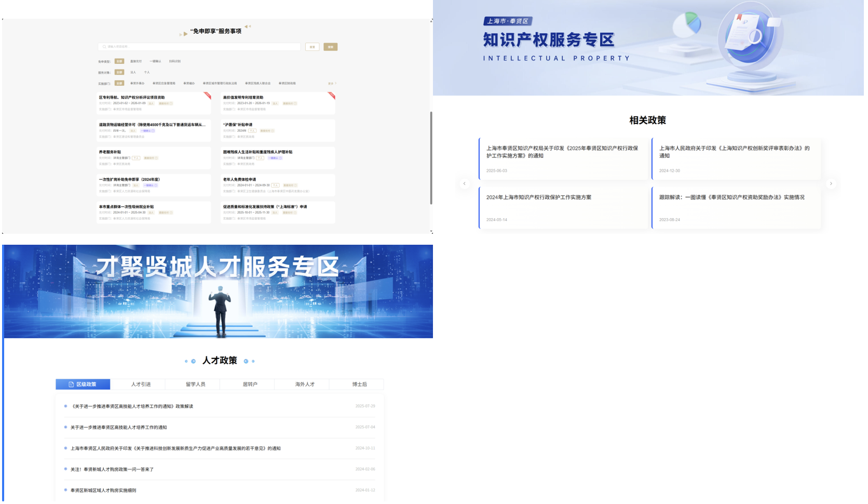Image resolution: width=868 pixels, height=504 pixels.
Task: Filter by department 奉贤区财政局
Action: pos(287,83)
